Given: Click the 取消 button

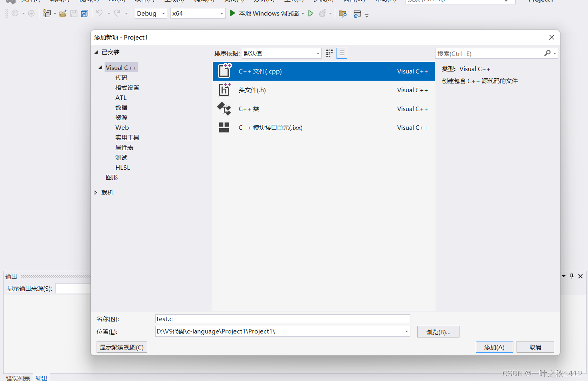Looking at the screenshot, I should (535, 347).
